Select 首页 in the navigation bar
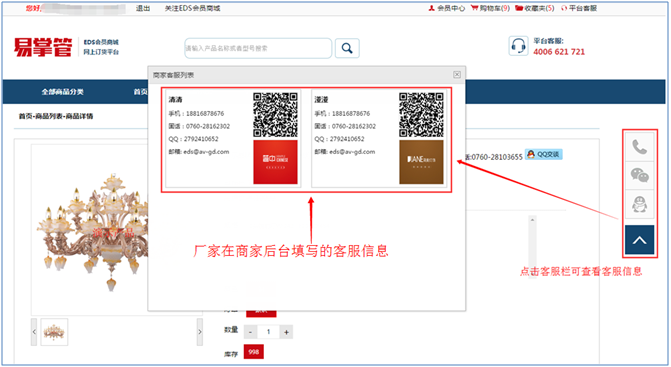671x367 pixels. tap(140, 92)
